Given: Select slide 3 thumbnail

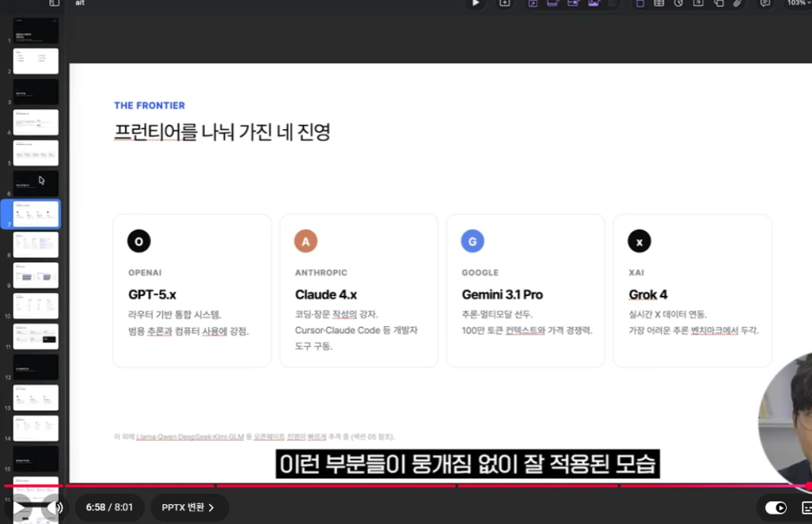Looking at the screenshot, I should (x=36, y=92).
